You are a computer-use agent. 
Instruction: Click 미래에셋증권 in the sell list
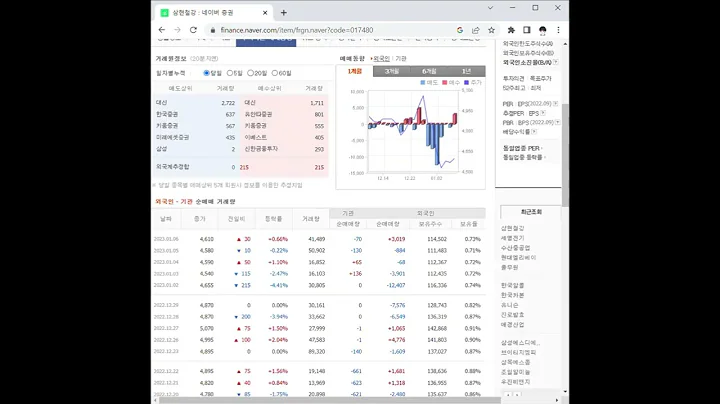pos(172,137)
